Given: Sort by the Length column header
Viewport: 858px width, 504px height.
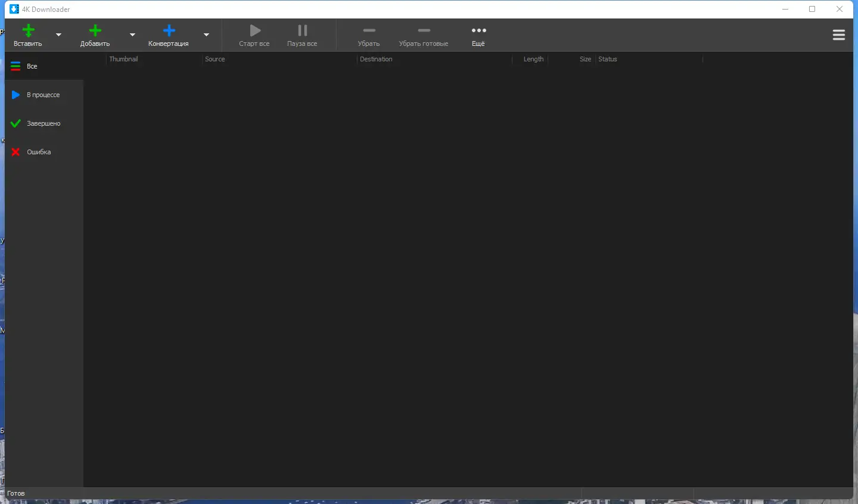Looking at the screenshot, I should coord(530,59).
